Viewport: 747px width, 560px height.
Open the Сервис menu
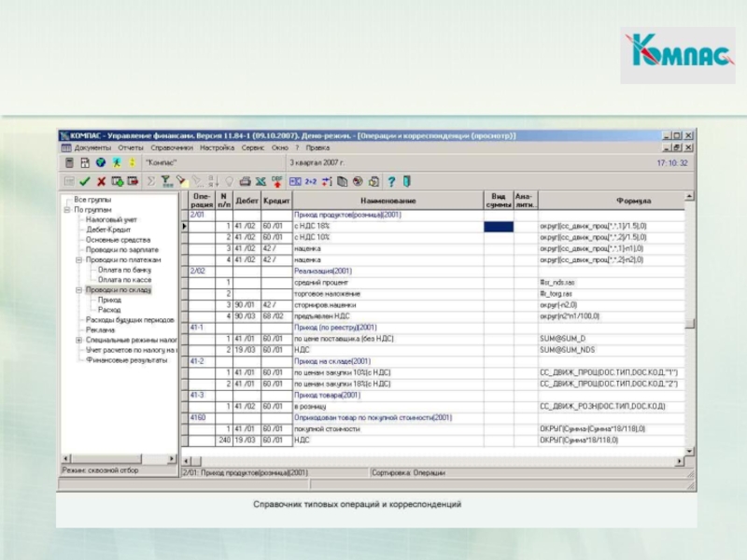(252, 148)
